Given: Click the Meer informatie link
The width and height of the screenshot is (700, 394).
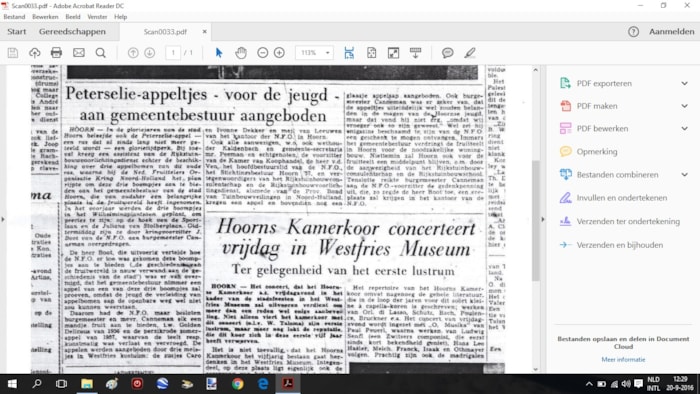Looking at the screenshot, I should pyautogui.click(x=623, y=360).
